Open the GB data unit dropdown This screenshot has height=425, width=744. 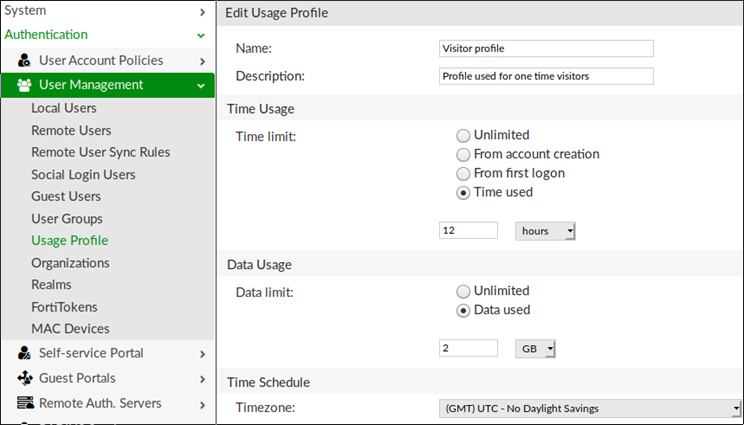pyautogui.click(x=535, y=349)
